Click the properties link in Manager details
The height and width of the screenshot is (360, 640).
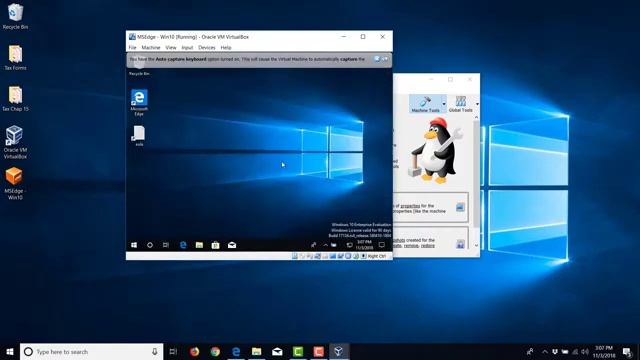(x=410, y=206)
